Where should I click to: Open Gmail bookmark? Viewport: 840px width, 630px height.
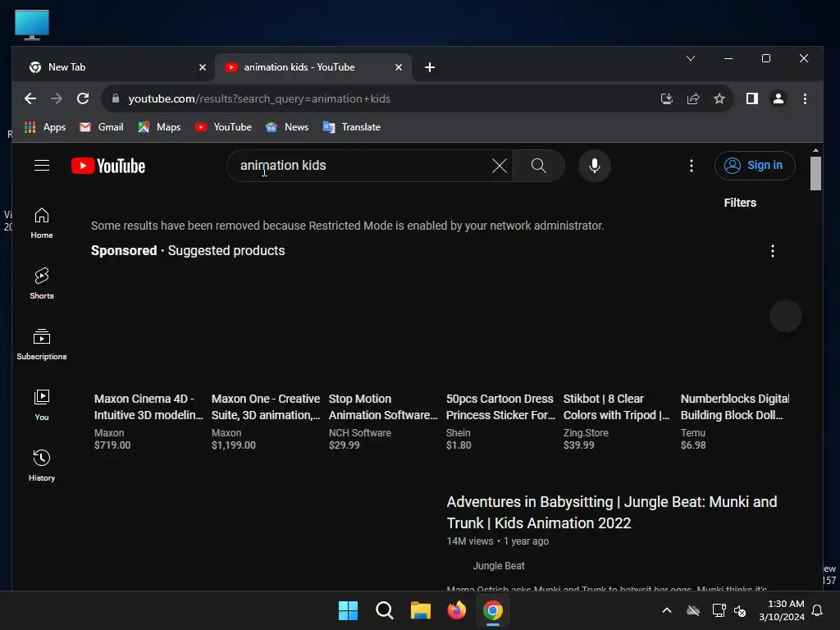pyautogui.click(x=101, y=127)
